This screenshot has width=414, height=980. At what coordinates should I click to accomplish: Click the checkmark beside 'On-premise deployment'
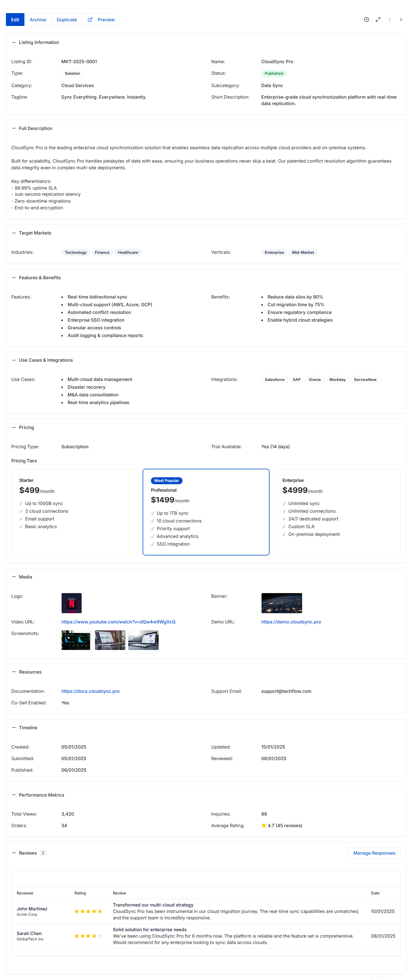tap(284, 535)
